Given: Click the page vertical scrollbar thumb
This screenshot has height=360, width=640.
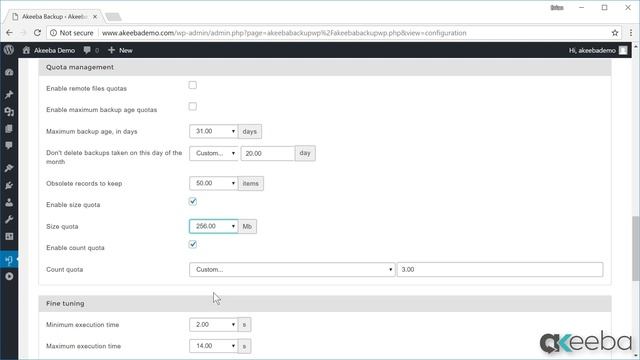Looking at the screenshot, I should click(x=636, y=248).
